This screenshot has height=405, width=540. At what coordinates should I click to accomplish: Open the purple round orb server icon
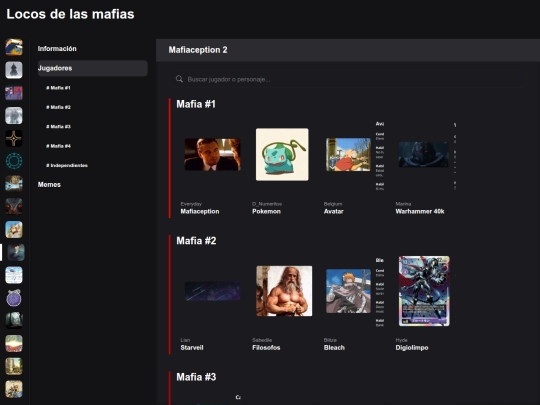click(x=14, y=298)
